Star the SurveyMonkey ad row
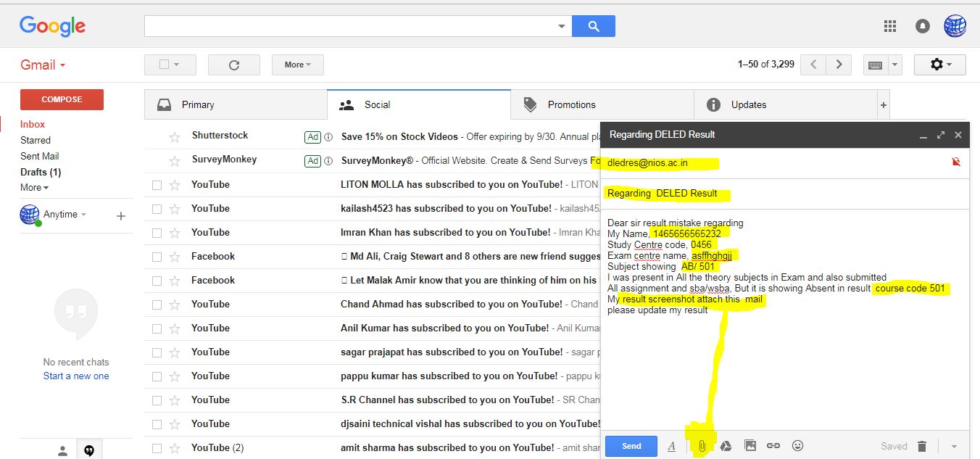The width and height of the screenshot is (980, 459). point(174,160)
